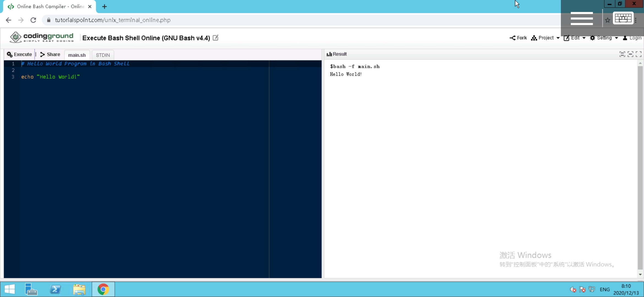
Task: Select the main.sh tab
Action: (77, 55)
